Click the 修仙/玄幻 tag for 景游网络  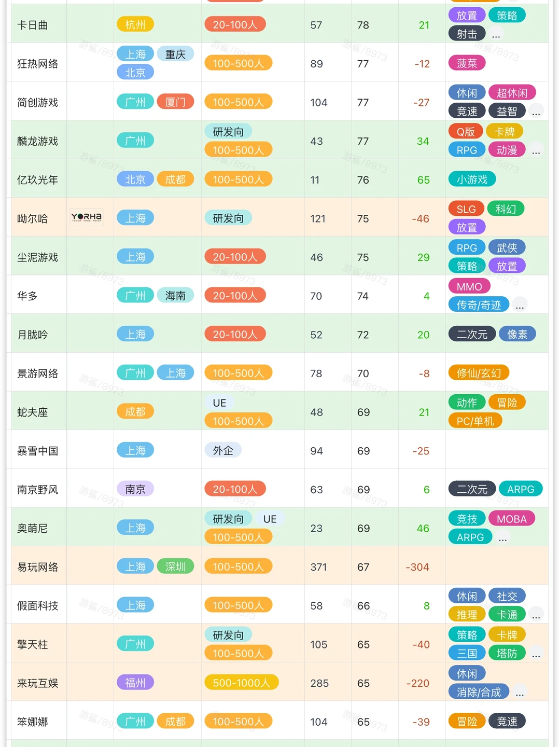(479, 373)
